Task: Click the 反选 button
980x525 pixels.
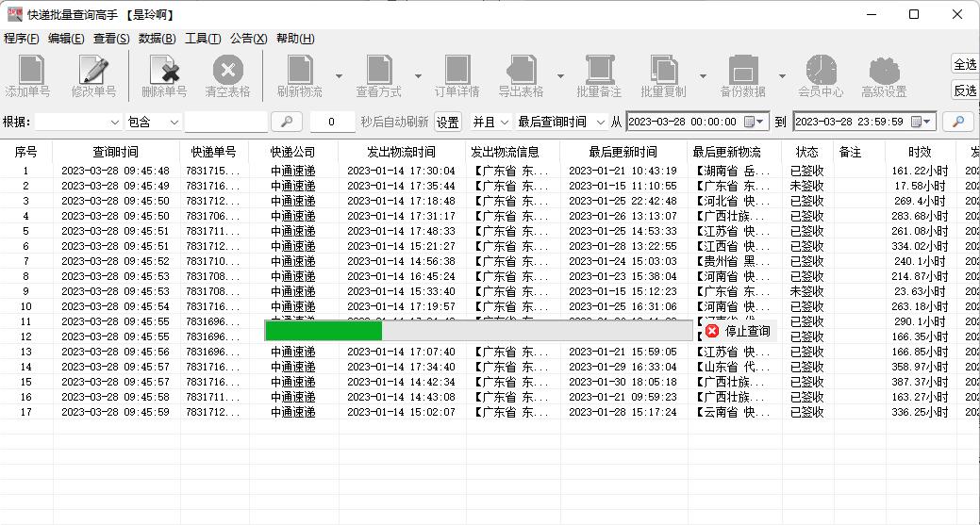Action: [x=964, y=90]
